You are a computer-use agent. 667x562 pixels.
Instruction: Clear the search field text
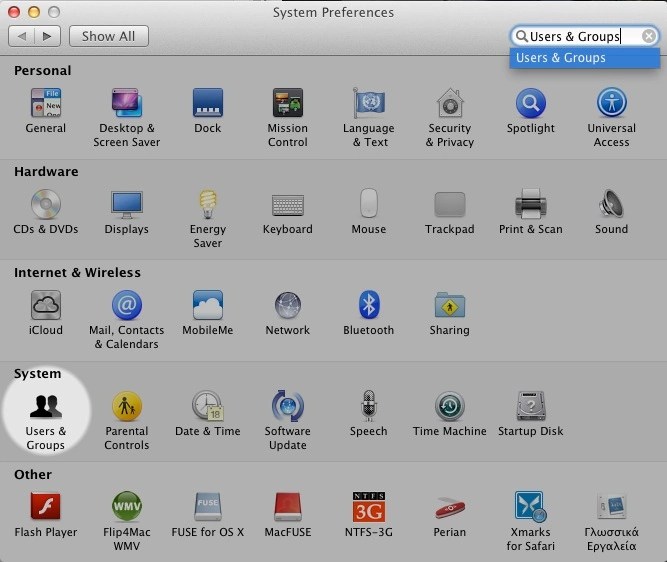click(x=649, y=36)
